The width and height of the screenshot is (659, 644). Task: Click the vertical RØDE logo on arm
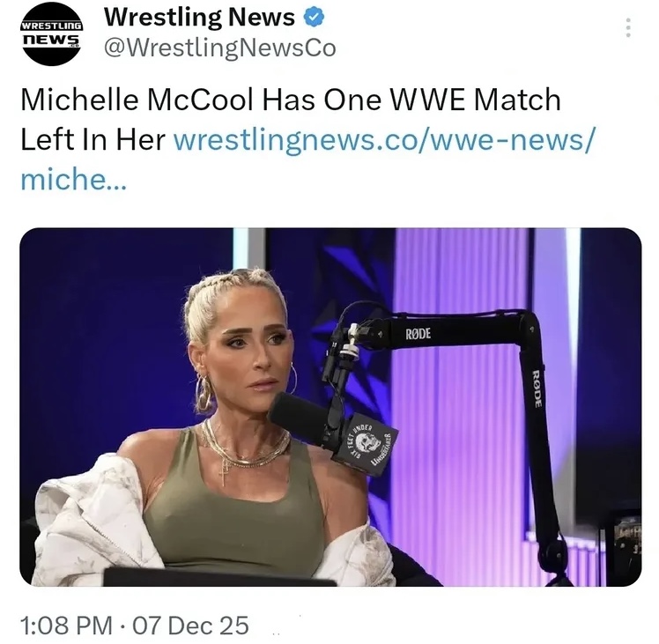pos(537,389)
